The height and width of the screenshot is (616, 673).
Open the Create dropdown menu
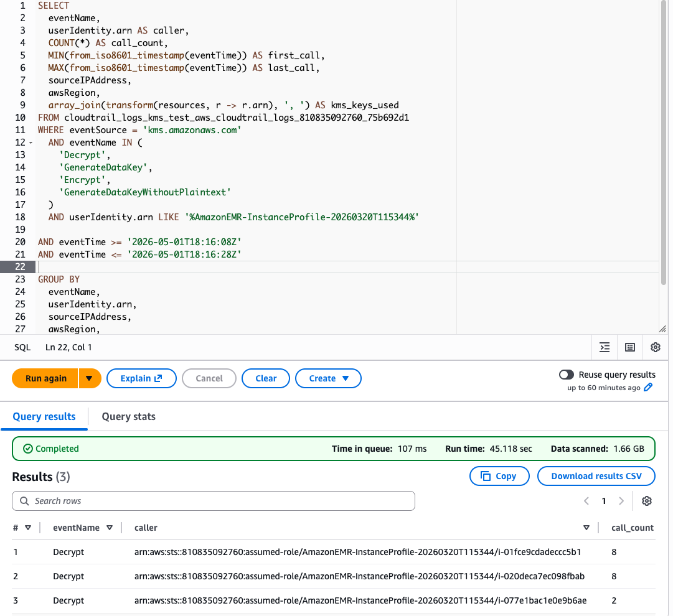click(x=328, y=378)
